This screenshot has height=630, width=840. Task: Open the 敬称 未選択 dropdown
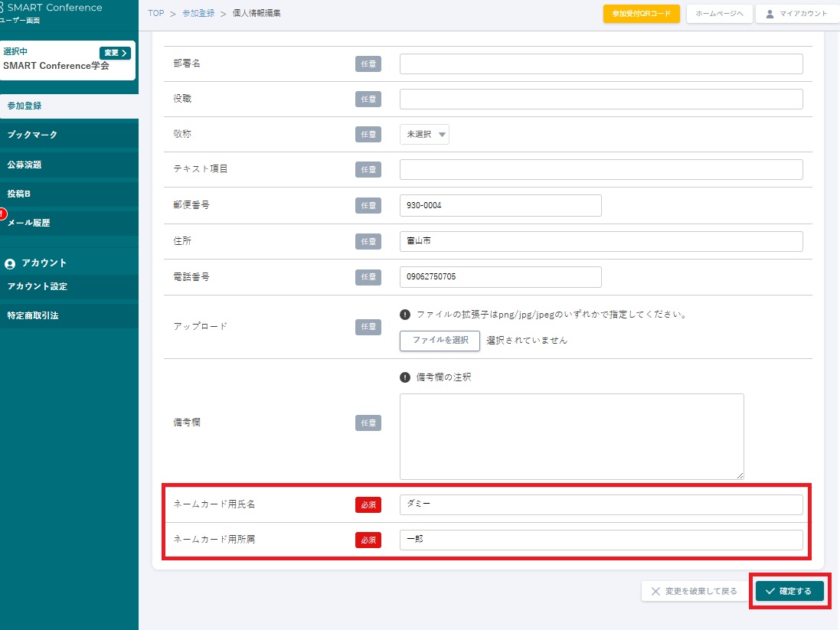(x=424, y=135)
